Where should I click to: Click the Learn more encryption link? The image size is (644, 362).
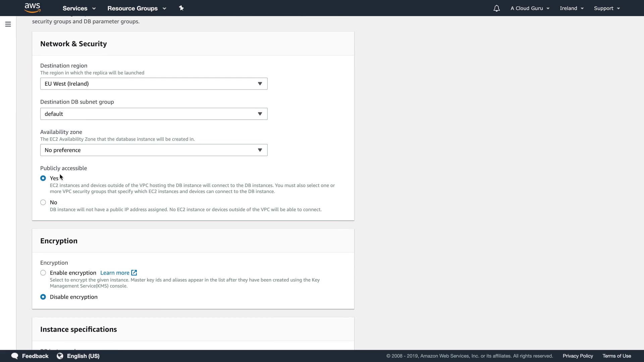pyautogui.click(x=115, y=273)
